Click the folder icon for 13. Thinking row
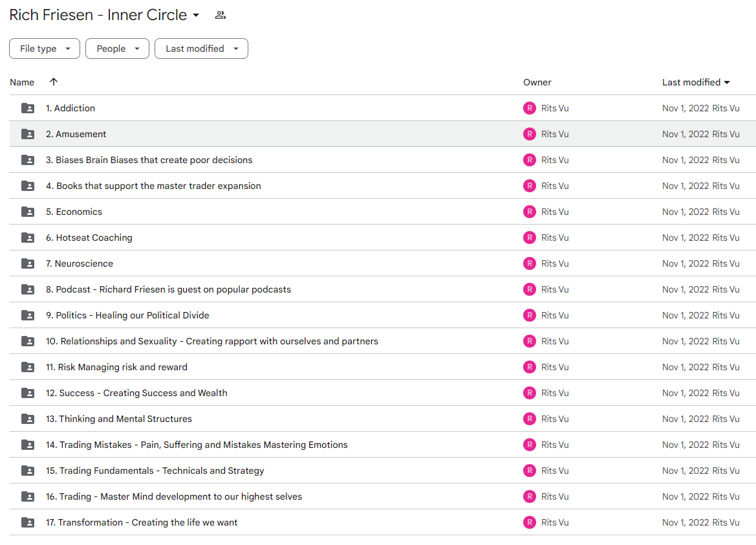The image size is (756, 545). tap(28, 419)
